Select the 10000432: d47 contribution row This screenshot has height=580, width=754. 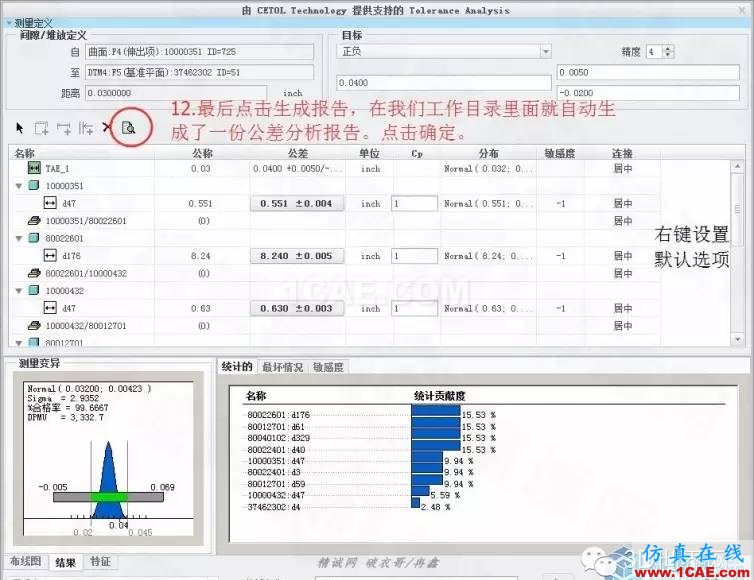(x=276, y=495)
